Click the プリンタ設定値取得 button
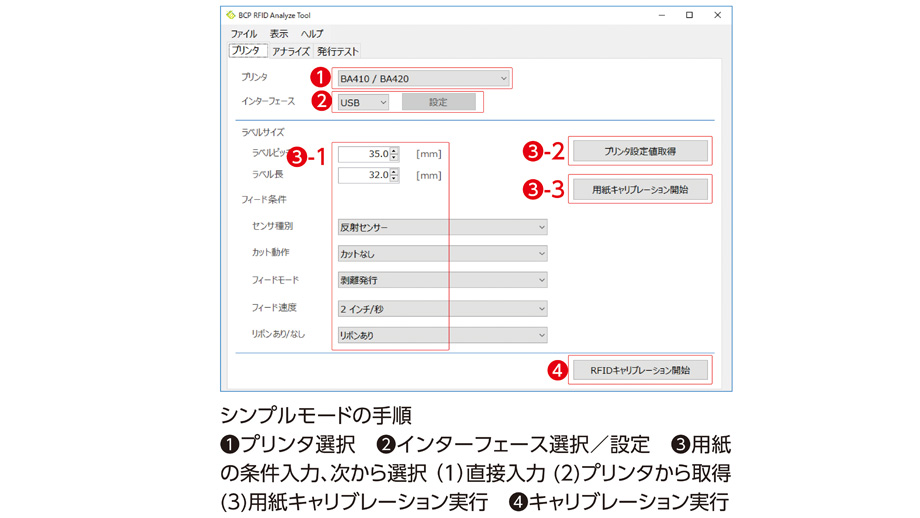The image size is (920, 518). tap(640, 151)
